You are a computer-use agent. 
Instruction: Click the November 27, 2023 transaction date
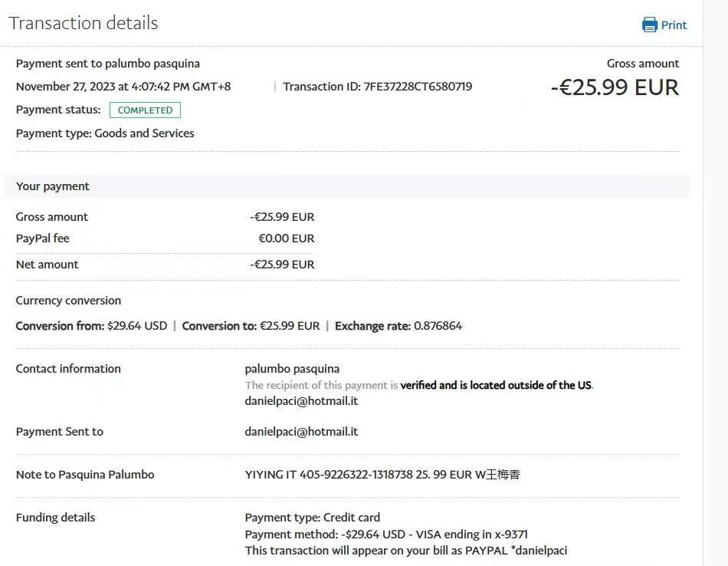[x=123, y=87]
